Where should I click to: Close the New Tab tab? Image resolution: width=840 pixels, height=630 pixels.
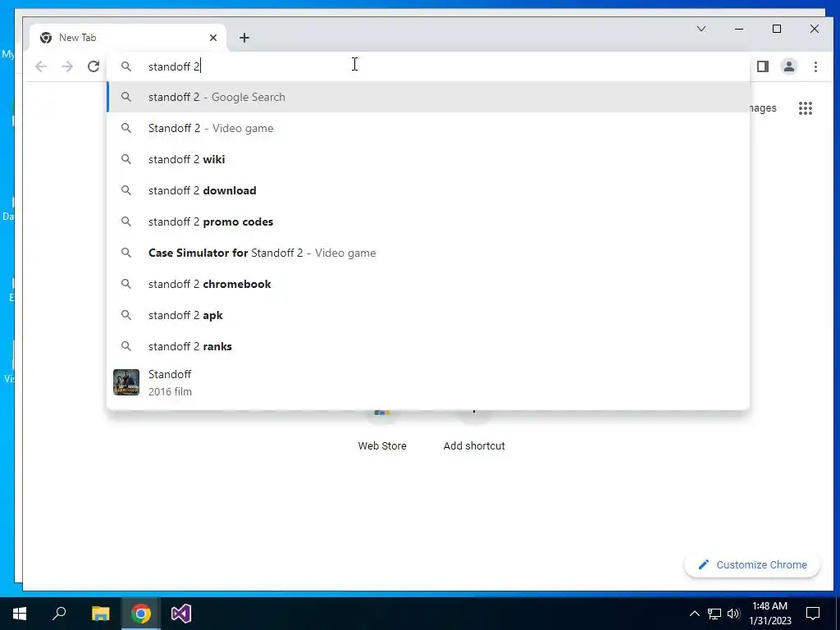tap(213, 38)
